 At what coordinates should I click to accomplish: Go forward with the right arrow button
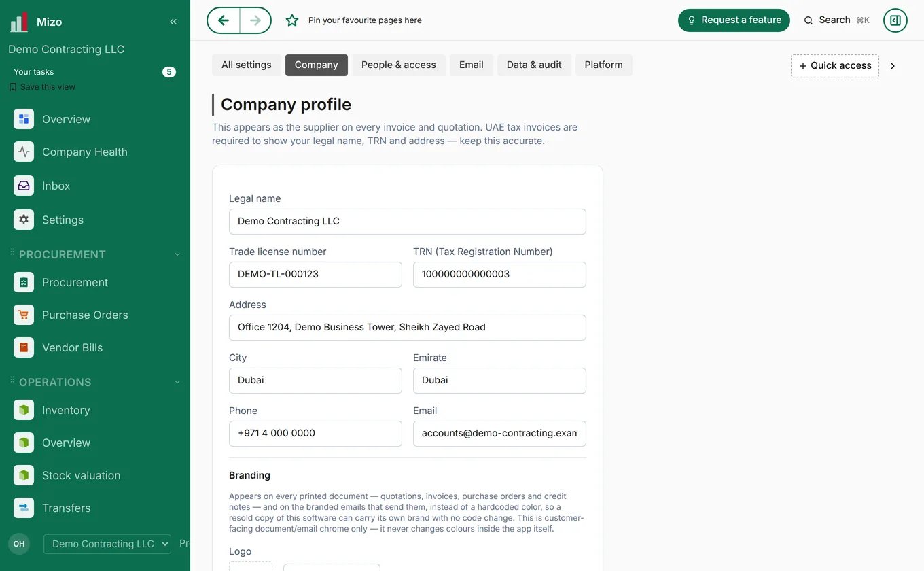click(x=255, y=20)
